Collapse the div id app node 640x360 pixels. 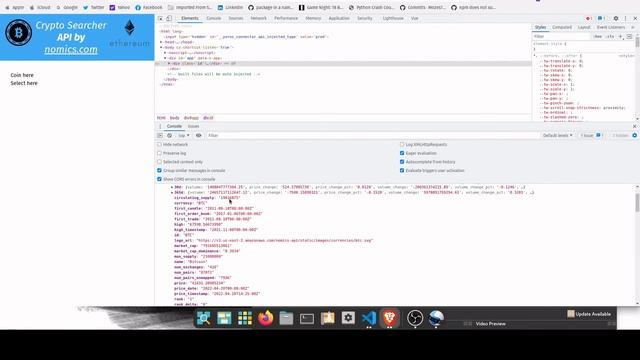(165, 58)
